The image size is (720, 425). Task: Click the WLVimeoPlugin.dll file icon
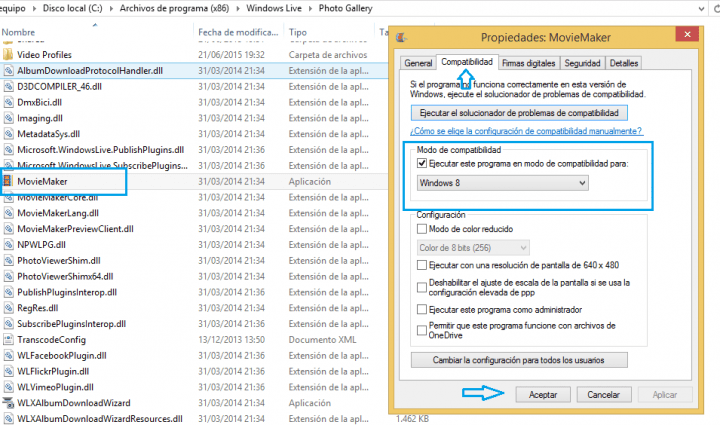[x=8, y=387]
